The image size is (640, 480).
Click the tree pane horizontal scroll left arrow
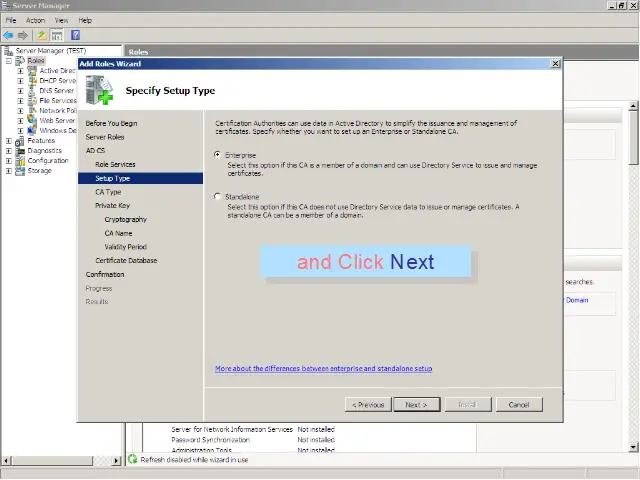point(6,461)
